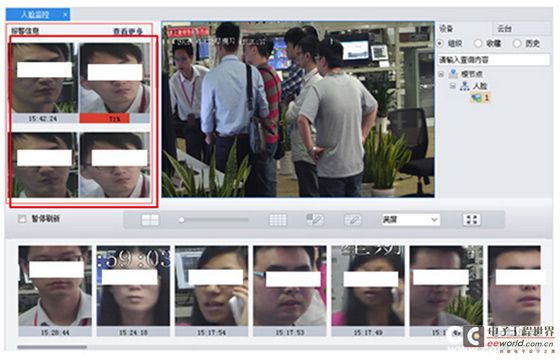Click the device search input field
The width and height of the screenshot is (560, 360).
(494, 60)
